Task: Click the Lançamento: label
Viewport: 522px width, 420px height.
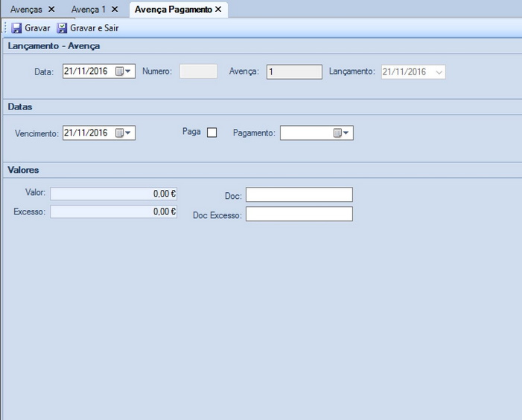Action: [x=352, y=71]
